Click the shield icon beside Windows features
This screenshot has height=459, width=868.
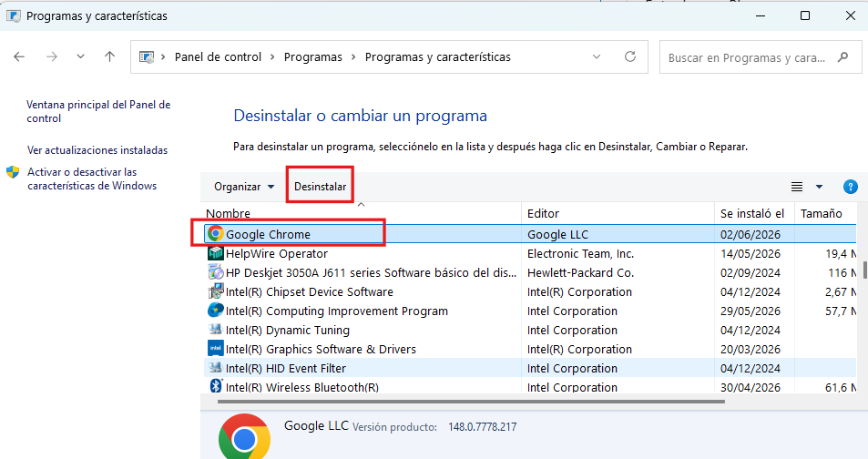13,172
